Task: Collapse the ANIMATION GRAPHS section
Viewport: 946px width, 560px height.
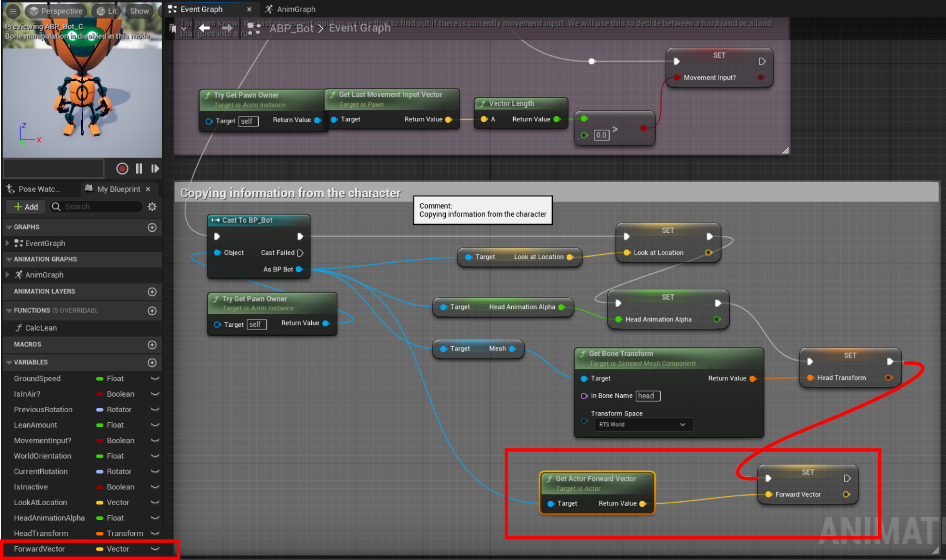Action: [x=9, y=259]
